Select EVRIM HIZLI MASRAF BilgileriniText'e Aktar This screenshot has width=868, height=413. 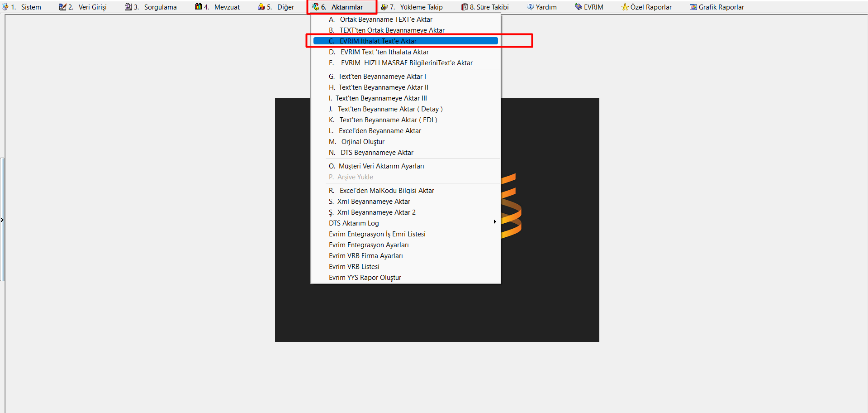click(x=406, y=63)
